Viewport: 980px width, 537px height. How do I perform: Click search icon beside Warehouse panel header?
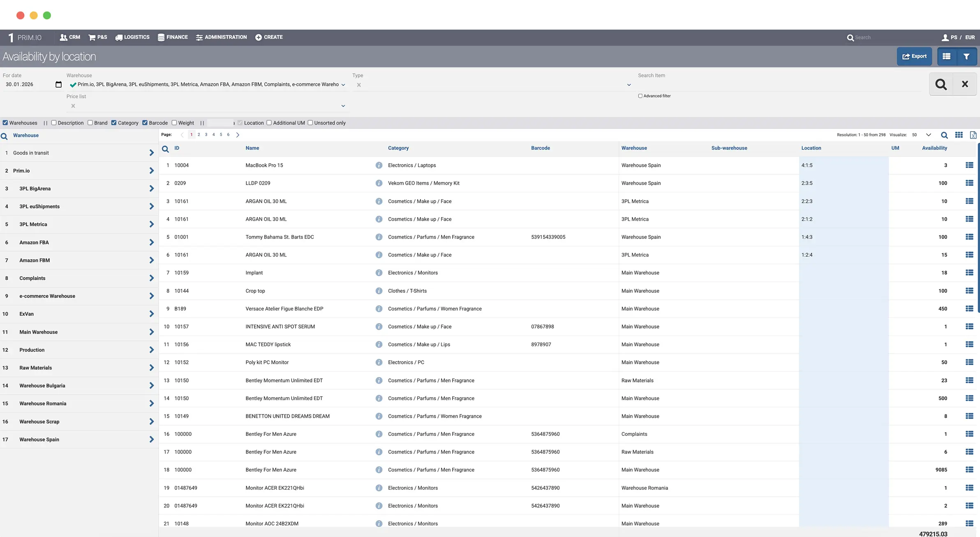pyautogui.click(x=4, y=136)
